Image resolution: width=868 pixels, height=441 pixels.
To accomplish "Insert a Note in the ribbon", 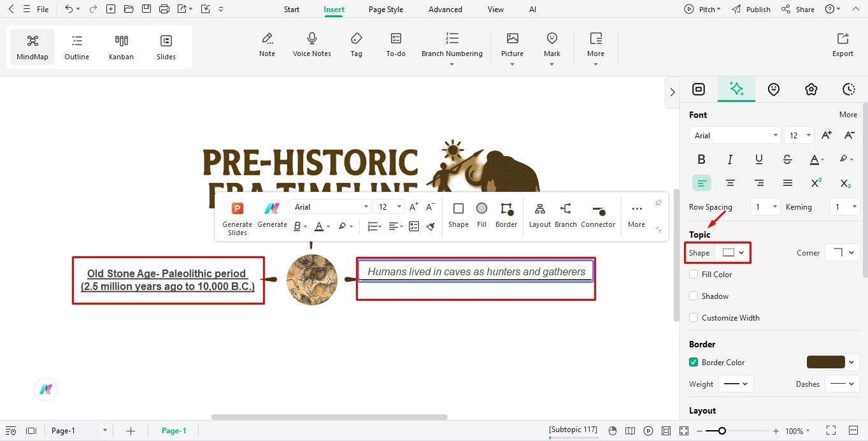I will tap(267, 45).
